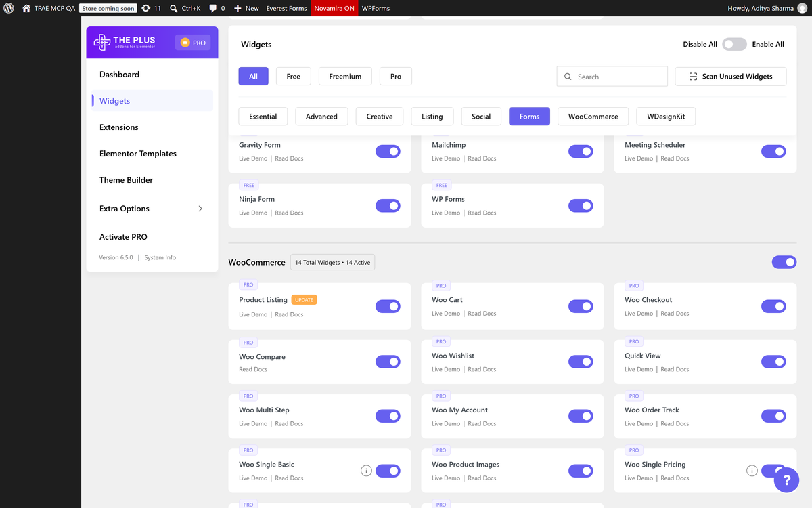Screen dimensions: 812x508
Task: Select the WDesignKit category tab
Action: [x=666, y=117]
